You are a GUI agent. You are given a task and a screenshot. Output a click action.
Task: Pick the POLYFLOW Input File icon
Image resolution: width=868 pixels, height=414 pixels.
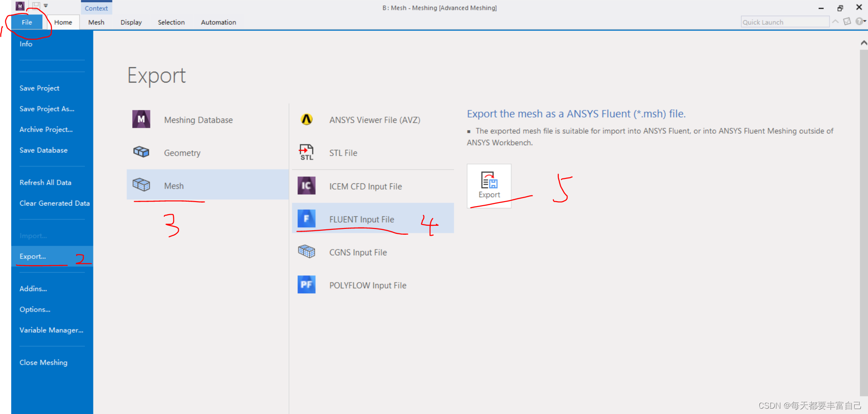click(306, 285)
